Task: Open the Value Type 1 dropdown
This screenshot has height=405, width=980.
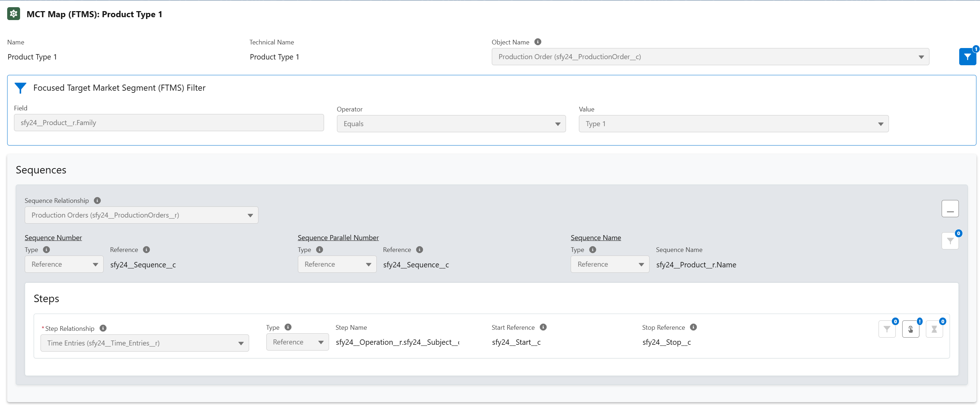Action: point(733,124)
